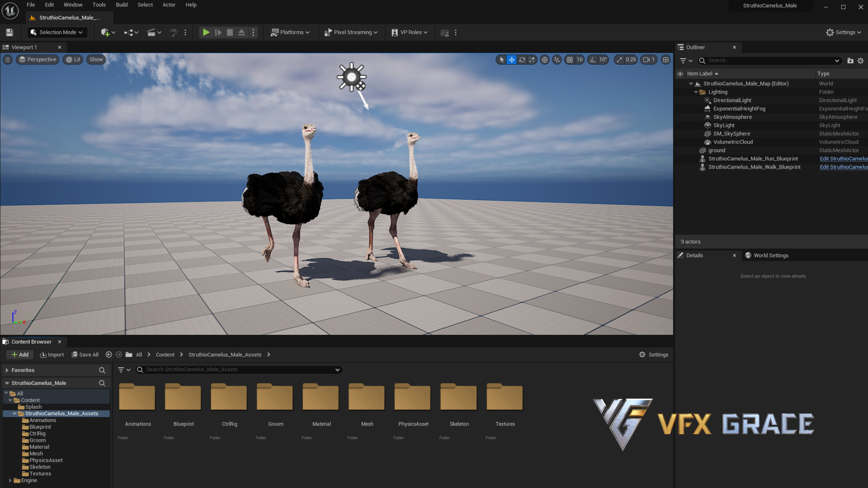
Task: Activate the Scale tool in viewport toolbar
Action: click(532, 60)
